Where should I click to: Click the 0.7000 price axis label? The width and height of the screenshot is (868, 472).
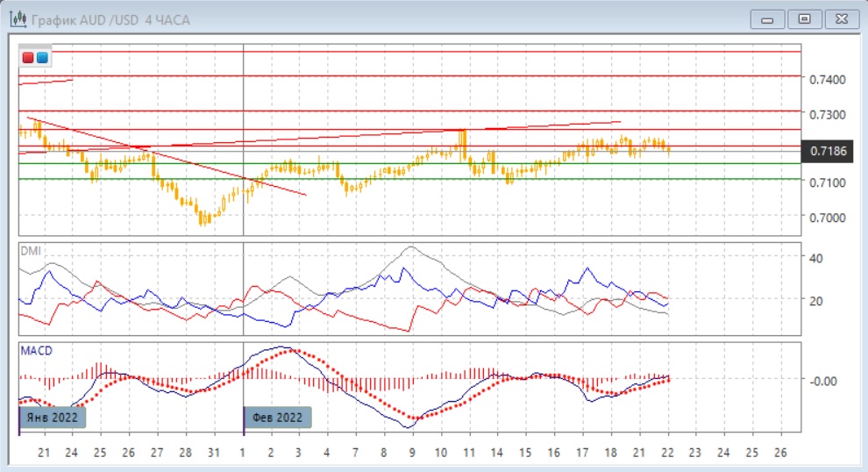pyautogui.click(x=829, y=218)
